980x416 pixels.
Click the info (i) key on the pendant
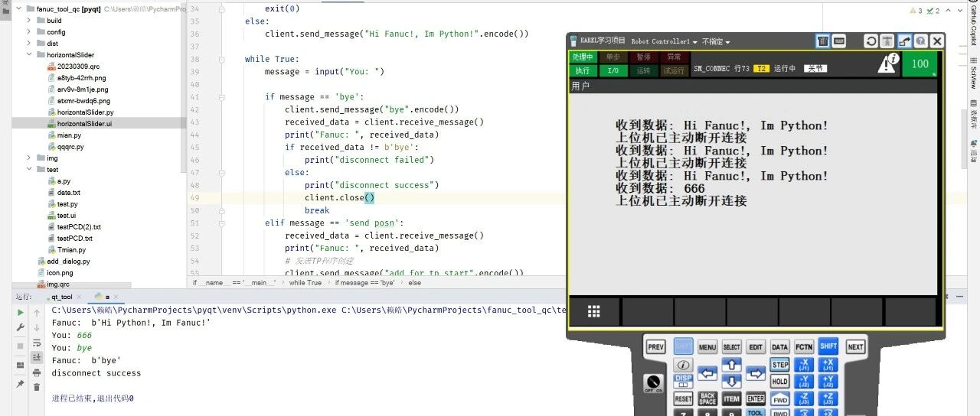pos(683,366)
